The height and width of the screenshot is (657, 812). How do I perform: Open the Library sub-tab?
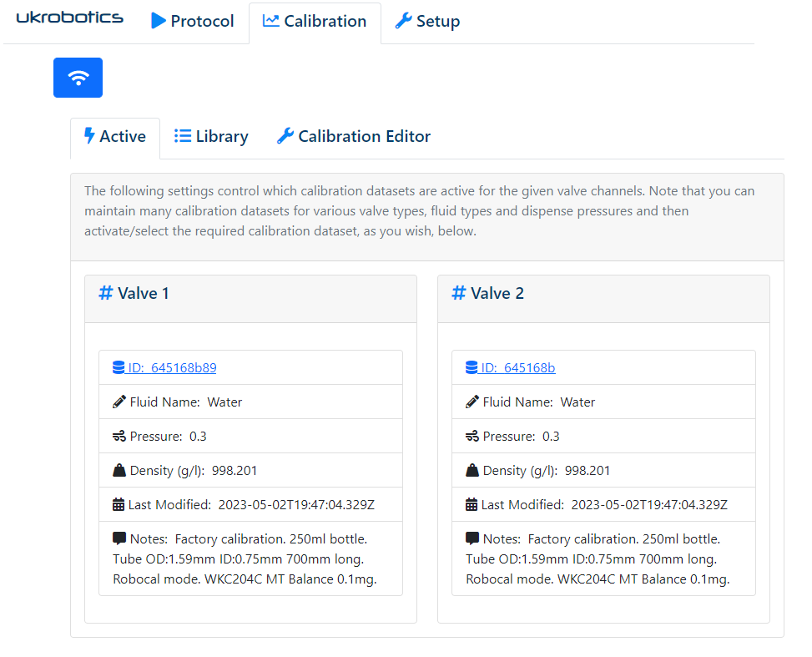click(211, 137)
